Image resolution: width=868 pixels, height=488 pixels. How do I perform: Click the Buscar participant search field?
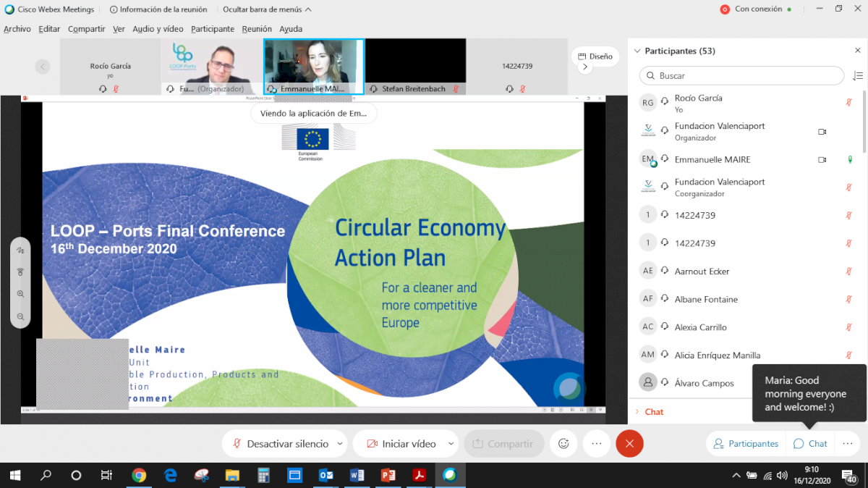pyautogui.click(x=741, y=76)
